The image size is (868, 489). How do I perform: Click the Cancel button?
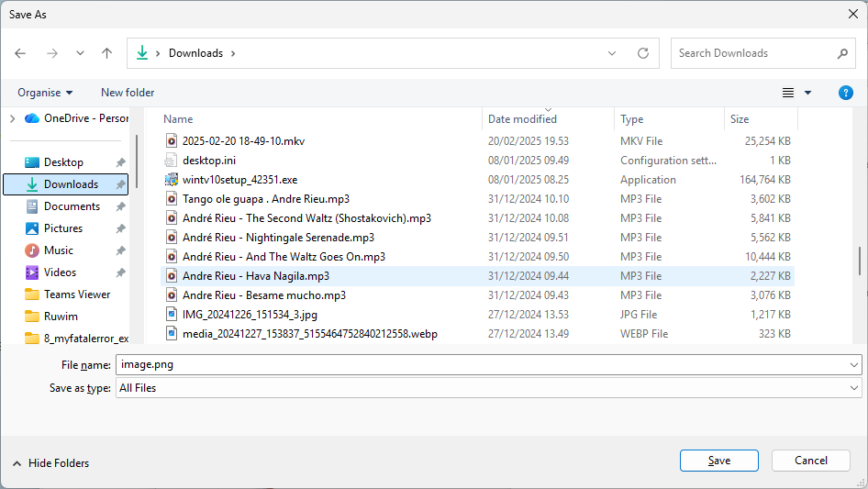click(x=811, y=461)
